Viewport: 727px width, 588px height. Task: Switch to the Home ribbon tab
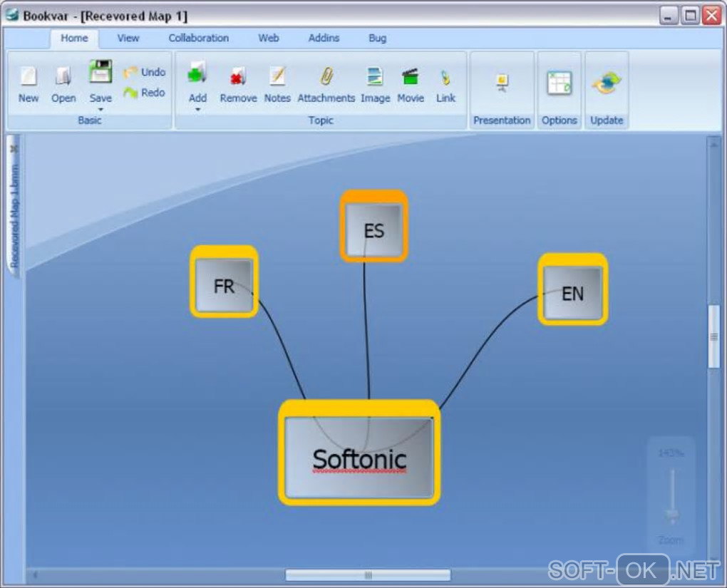tap(74, 38)
